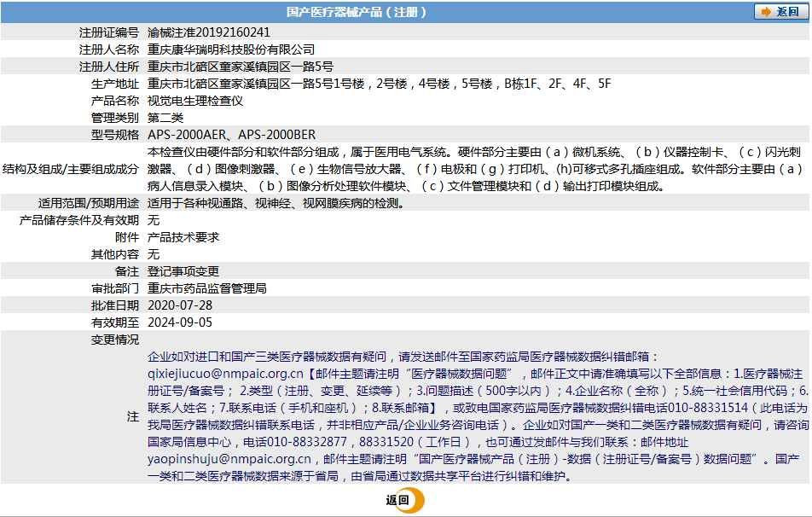Click the header title 国产医疗器械产品（注册）
Image resolution: width=812 pixels, height=517 pixels.
click(x=357, y=12)
